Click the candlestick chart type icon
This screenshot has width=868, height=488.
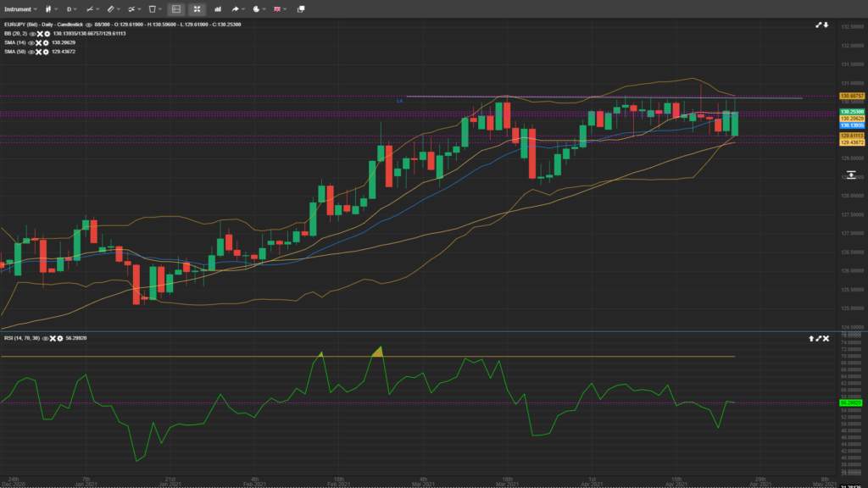(48, 8)
